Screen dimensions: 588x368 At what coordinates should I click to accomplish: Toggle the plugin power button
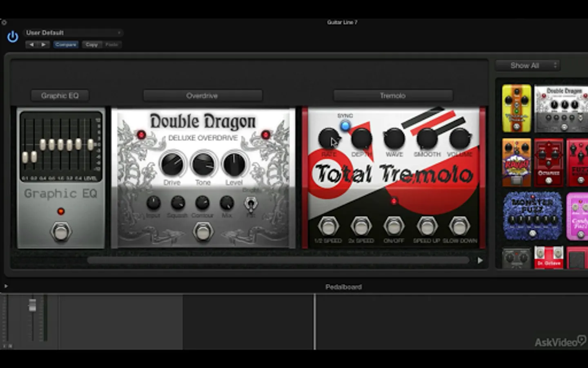[x=13, y=37]
